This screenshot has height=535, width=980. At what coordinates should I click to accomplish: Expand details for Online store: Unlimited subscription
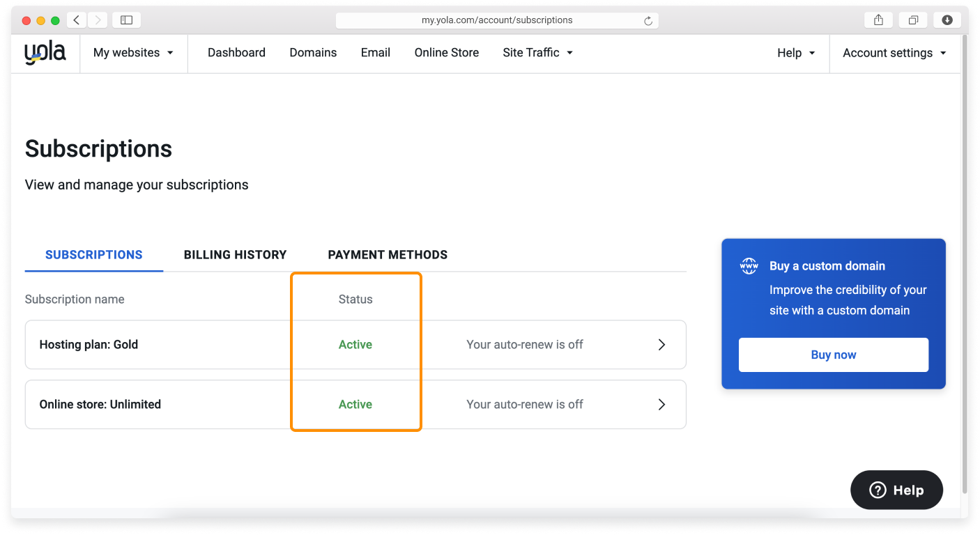tap(661, 404)
